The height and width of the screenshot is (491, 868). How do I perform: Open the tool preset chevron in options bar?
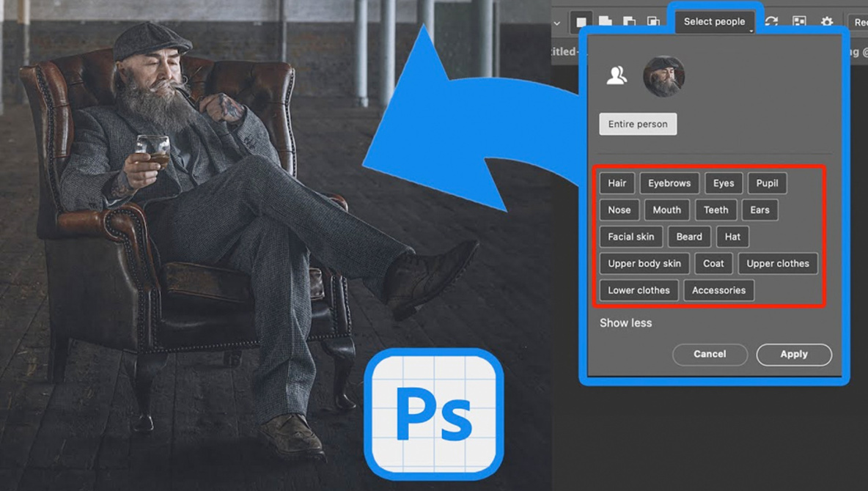(x=557, y=23)
